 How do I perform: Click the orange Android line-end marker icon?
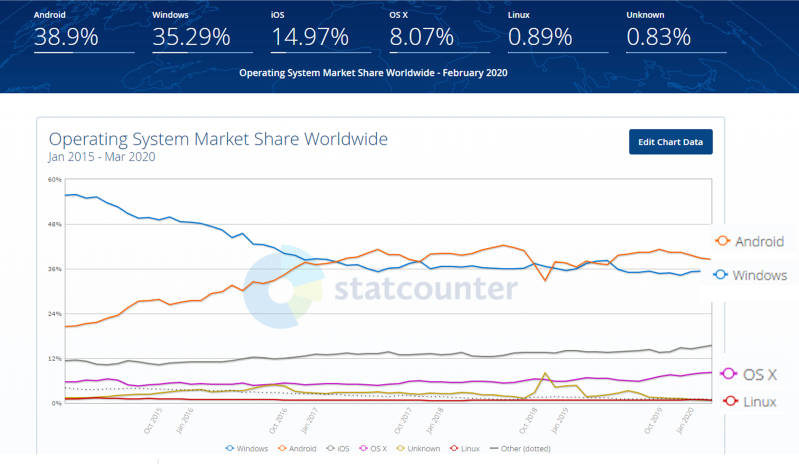click(x=723, y=241)
